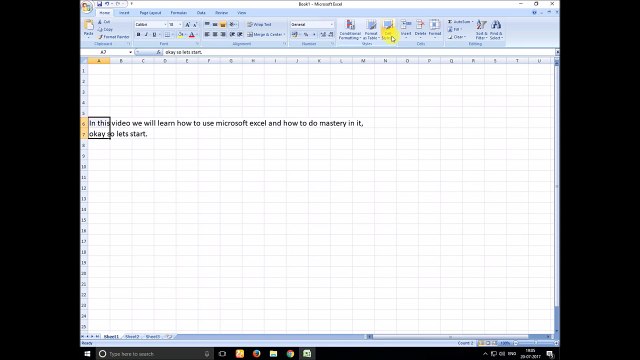Switch to Normal view in status bar
This screenshot has height=360, width=640.
tap(481, 343)
